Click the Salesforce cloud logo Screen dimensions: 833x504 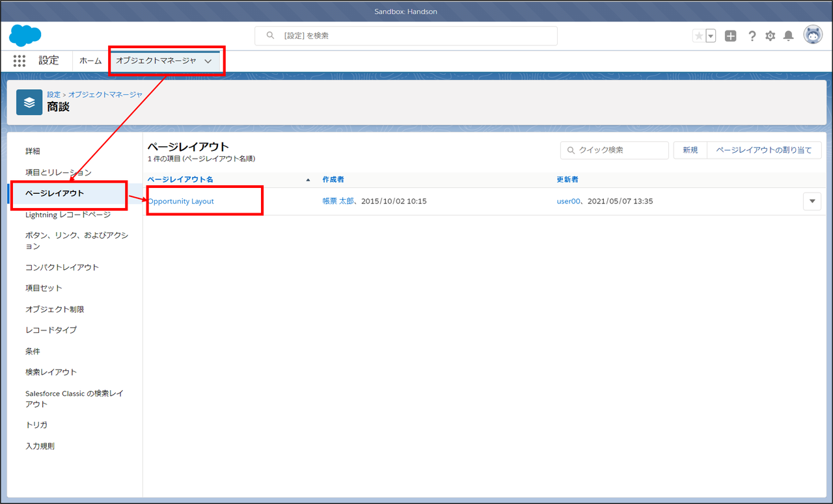click(x=25, y=35)
